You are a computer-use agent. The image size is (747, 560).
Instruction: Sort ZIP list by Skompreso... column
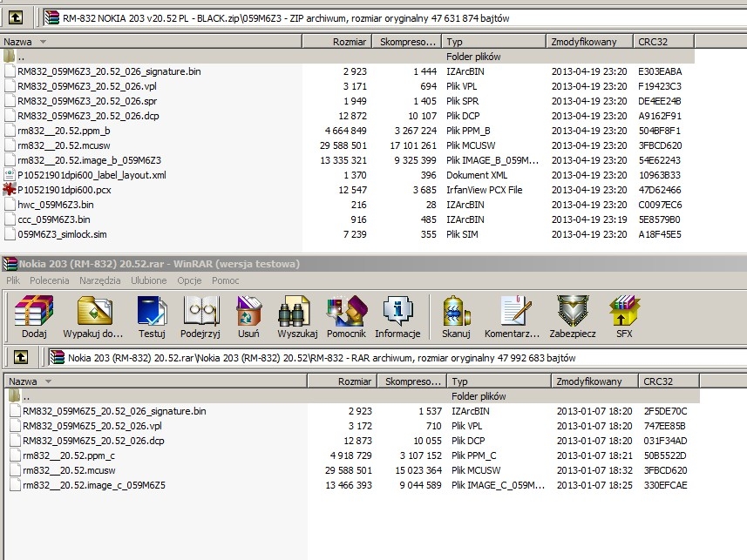pyautogui.click(x=406, y=42)
